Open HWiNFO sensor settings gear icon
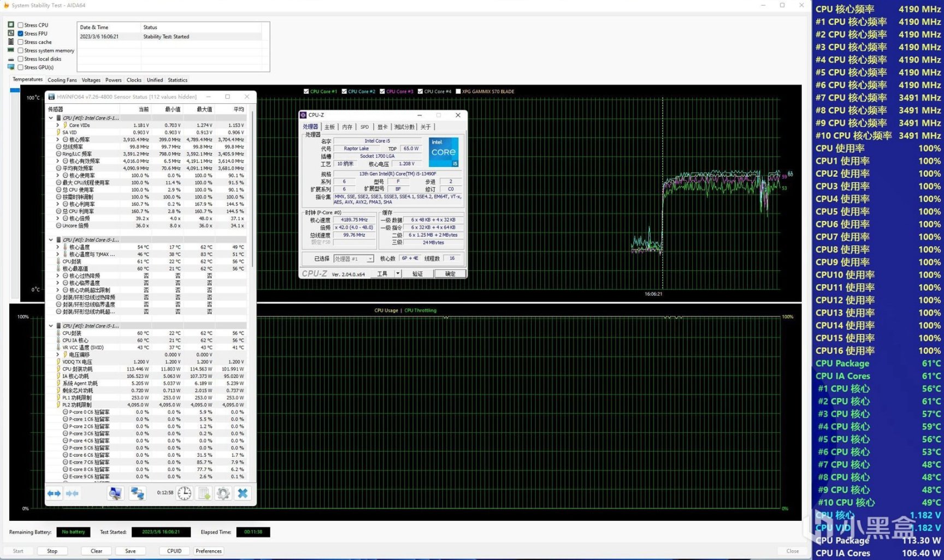Image resolution: width=944 pixels, height=560 pixels. (x=223, y=493)
